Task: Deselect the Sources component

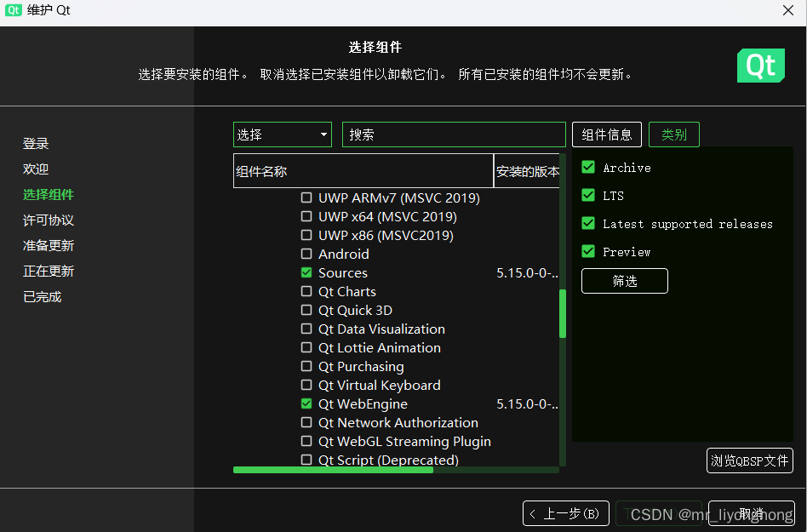Action: (x=306, y=272)
